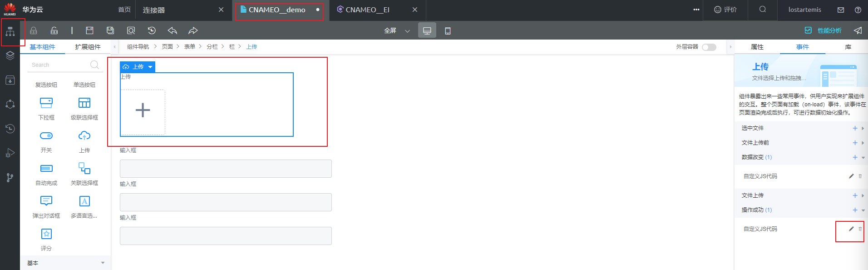Image resolution: width=868 pixels, height=270 pixels.
Task: Save the page with the floppy icon
Action: click(89, 30)
